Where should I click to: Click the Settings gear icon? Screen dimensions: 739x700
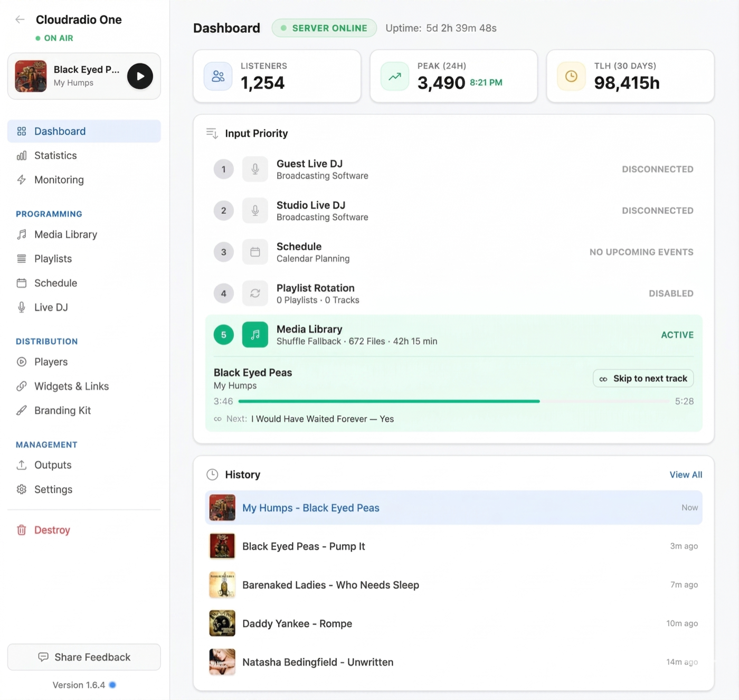point(22,489)
